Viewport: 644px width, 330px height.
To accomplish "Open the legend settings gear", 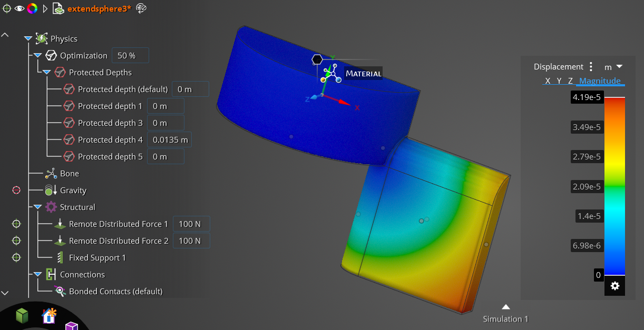I will coord(614,286).
